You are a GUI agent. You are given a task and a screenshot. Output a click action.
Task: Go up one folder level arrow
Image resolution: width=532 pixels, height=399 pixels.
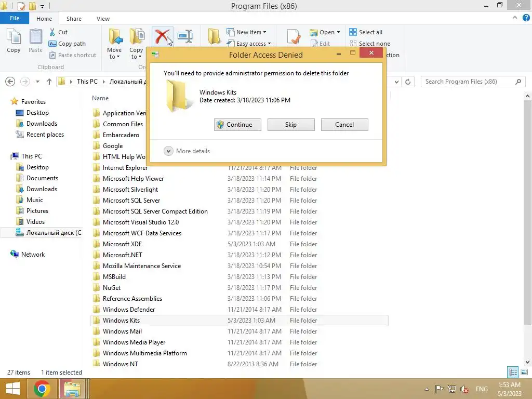[49, 82]
